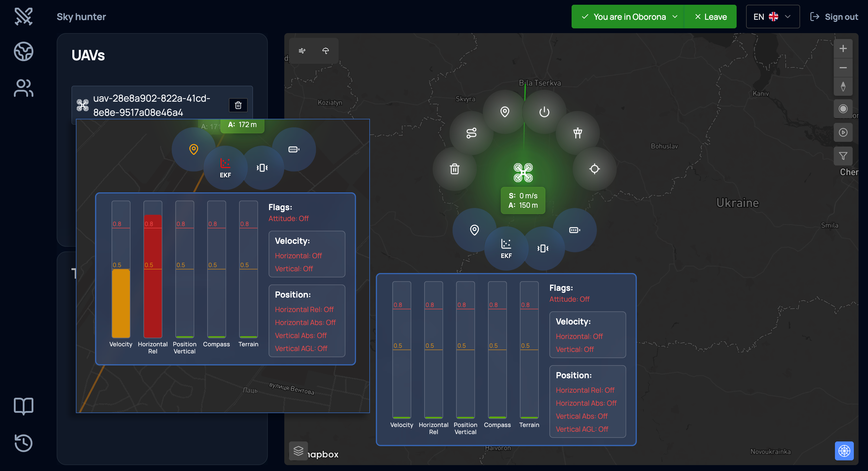Toggle the wind layer on the map
Screen dimensions: 868x471
302,51
